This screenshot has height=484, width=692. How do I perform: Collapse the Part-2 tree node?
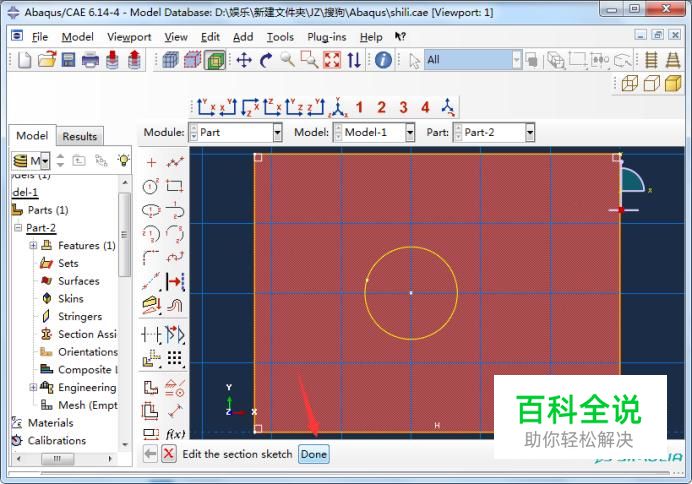(18, 228)
